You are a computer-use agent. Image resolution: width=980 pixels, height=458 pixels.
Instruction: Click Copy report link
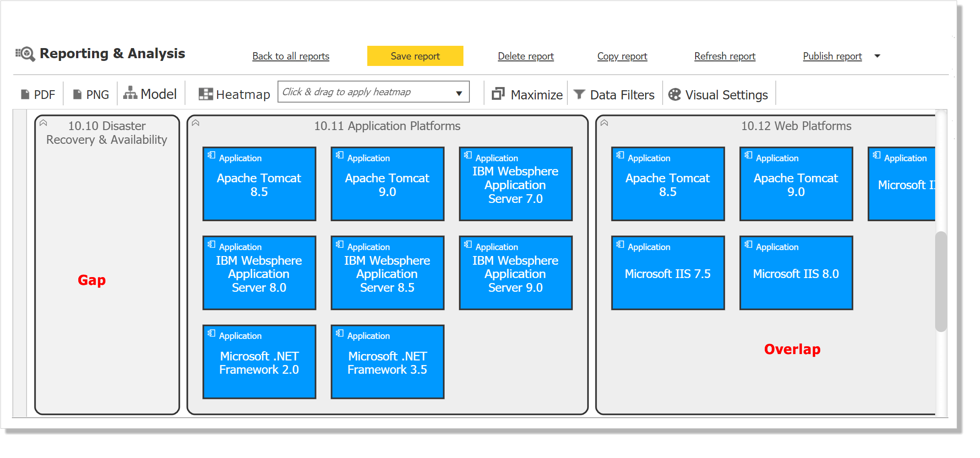click(x=622, y=56)
